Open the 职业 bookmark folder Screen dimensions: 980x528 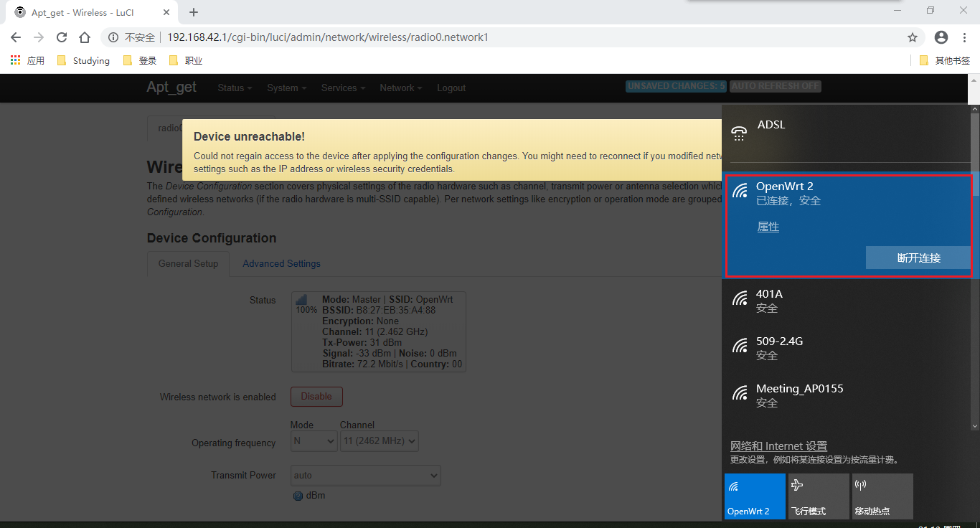[x=186, y=61]
